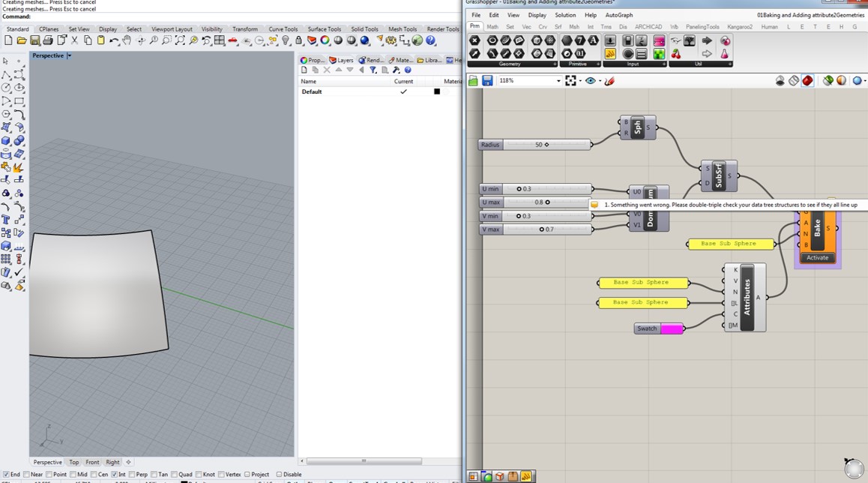Open the Grasshopper preview eye dropdown arrow
Screen dimensions: 868x483
600,81
